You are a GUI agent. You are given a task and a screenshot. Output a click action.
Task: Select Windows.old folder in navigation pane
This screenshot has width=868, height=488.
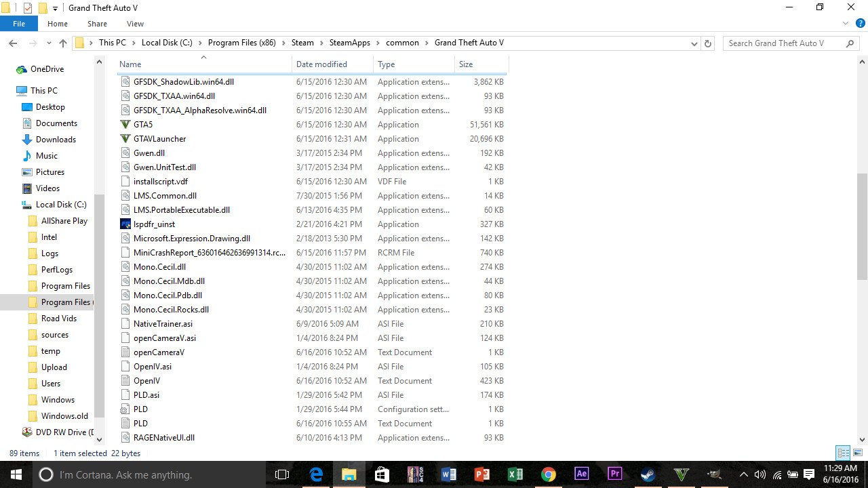(x=64, y=416)
